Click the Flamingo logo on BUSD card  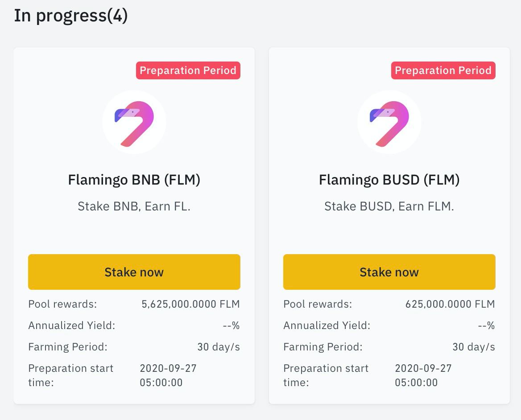click(x=389, y=122)
